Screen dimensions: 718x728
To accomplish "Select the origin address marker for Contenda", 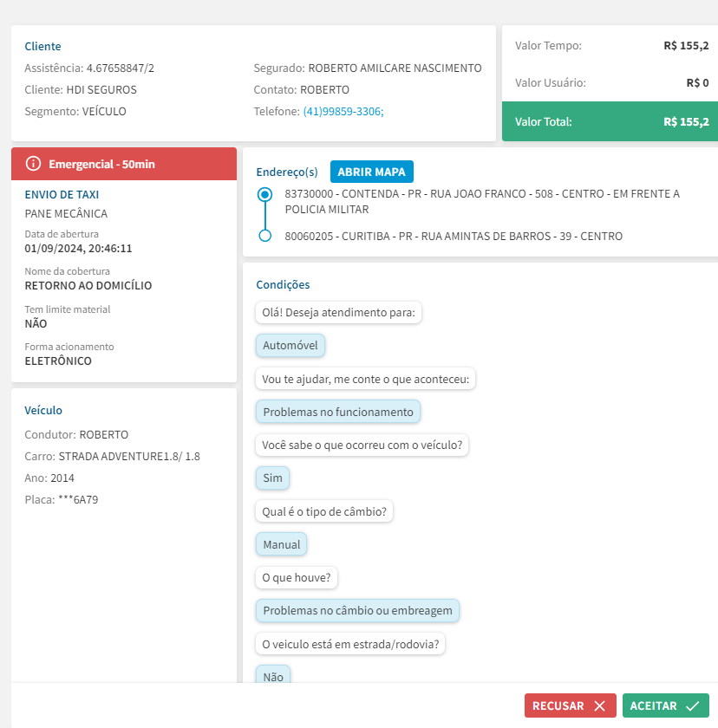I will 265,195.
